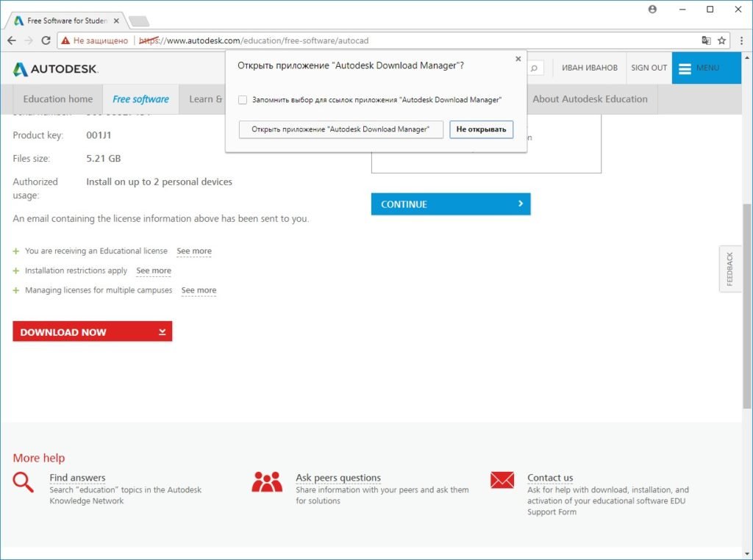Open About Autodesk Education tab
The height and width of the screenshot is (560, 753).
click(590, 99)
